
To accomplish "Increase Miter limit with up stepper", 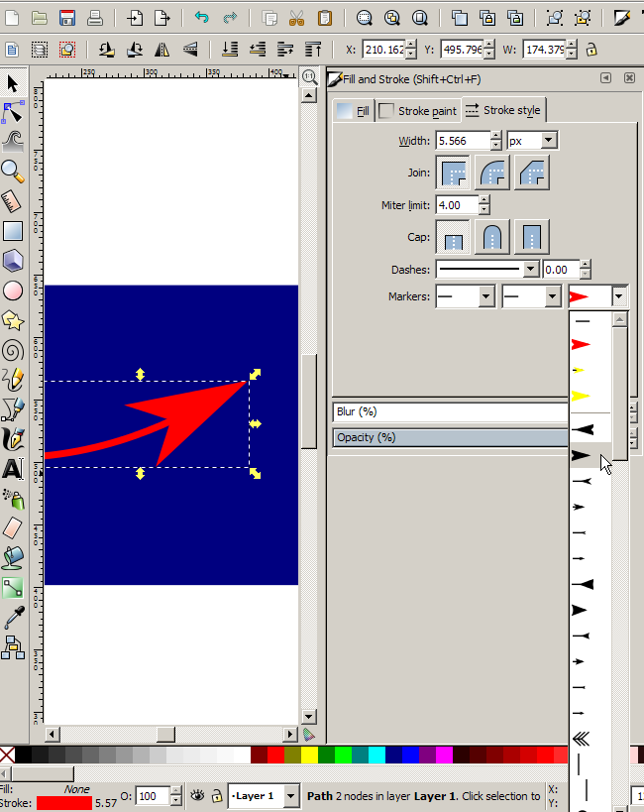I will [x=483, y=200].
